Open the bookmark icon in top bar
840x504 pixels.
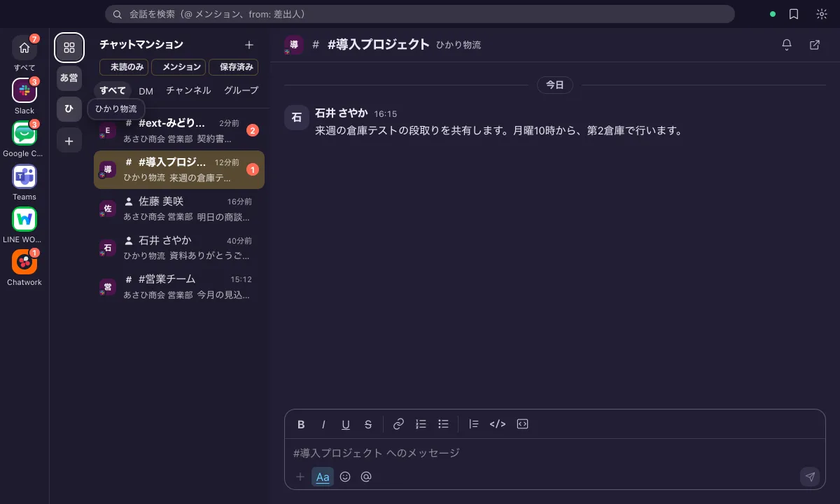(794, 14)
